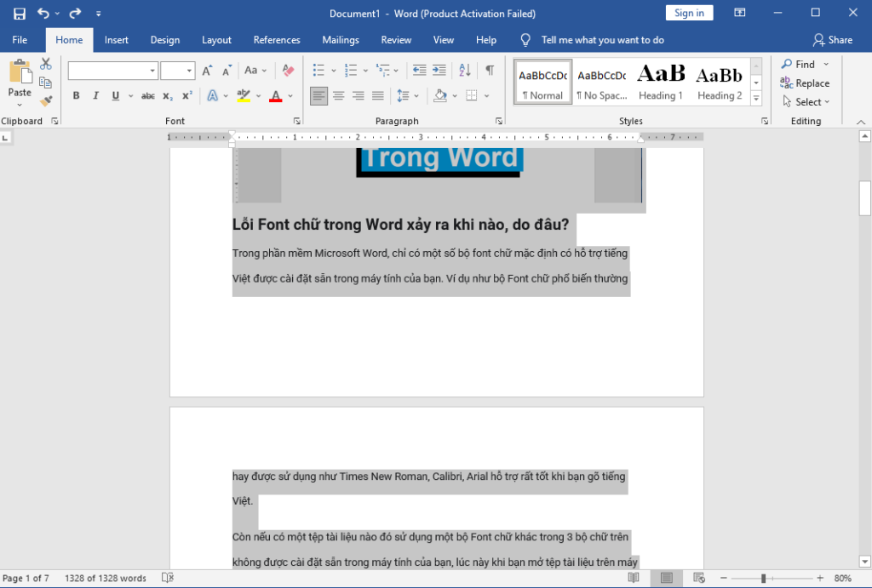Select the Format Painter icon
The image size is (872, 588).
click(x=46, y=100)
